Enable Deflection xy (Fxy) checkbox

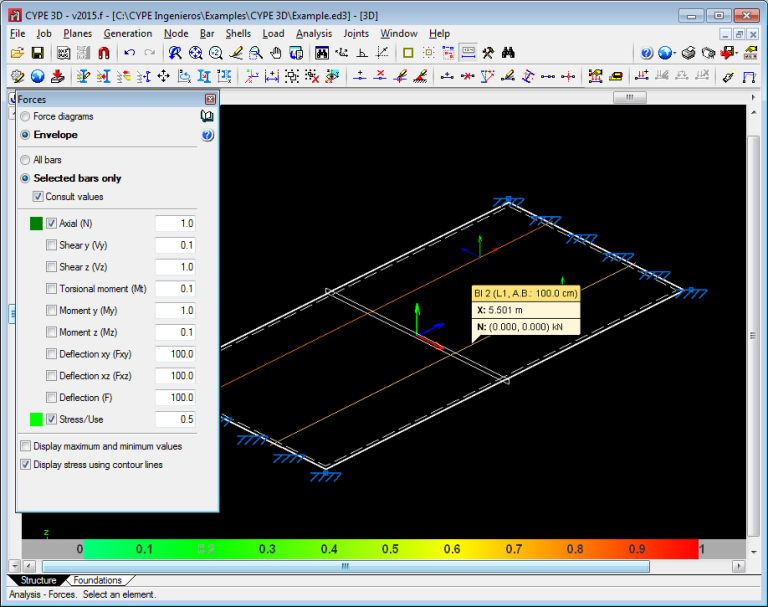pos(51,354)
